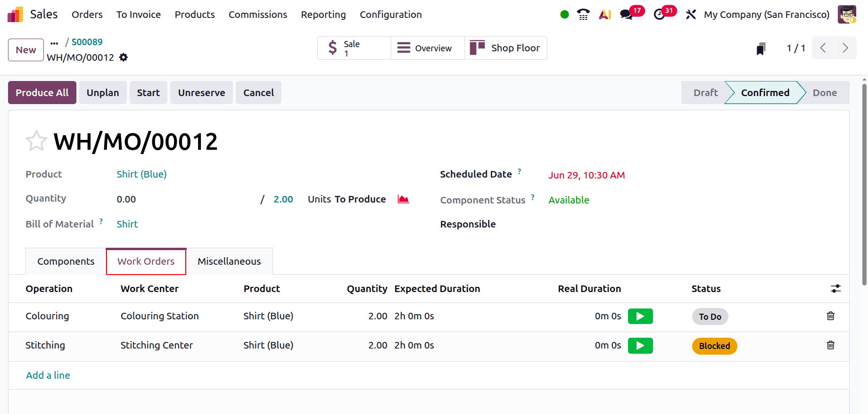
Task: Click the 2.00 quantity to produce value
Action: tap(283, 199)
